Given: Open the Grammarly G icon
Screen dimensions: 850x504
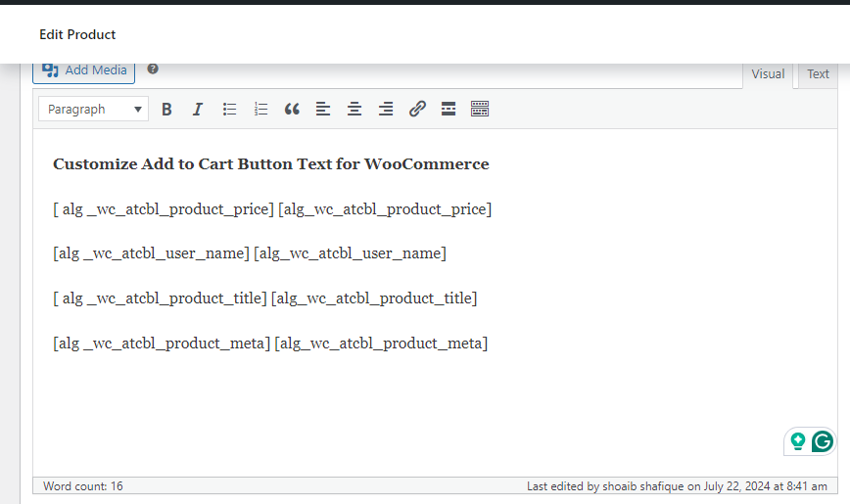Looking at the screenshot, I should pos(823,441).
